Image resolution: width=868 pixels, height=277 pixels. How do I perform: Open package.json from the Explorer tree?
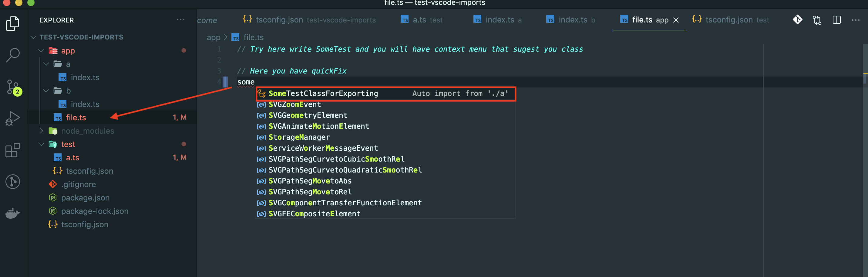point(85,197)
